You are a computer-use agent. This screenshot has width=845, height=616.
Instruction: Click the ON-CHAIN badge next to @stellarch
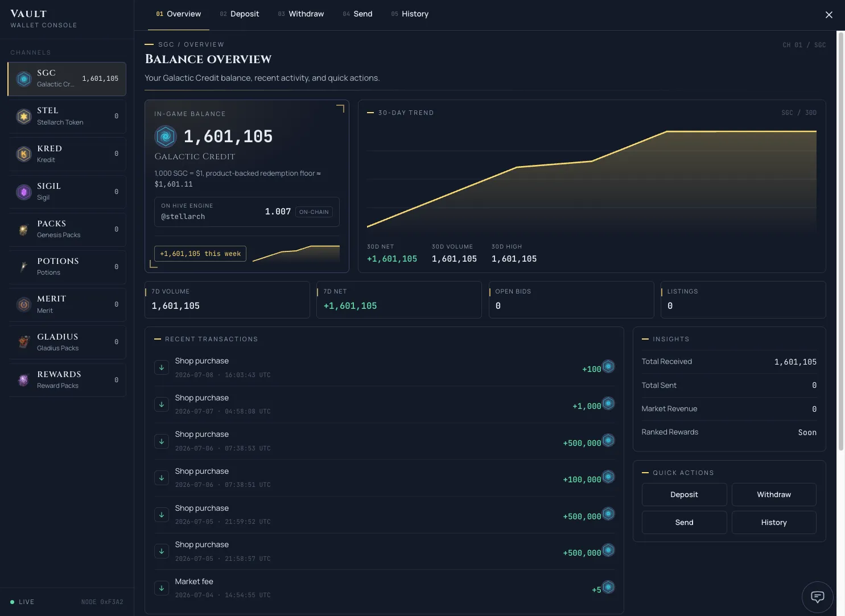(314, 212)
